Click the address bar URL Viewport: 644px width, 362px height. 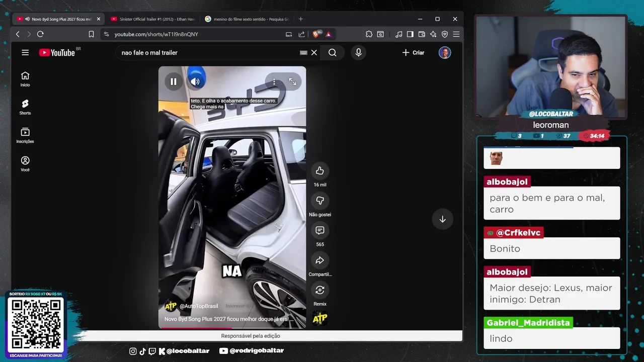pos(156,34)
